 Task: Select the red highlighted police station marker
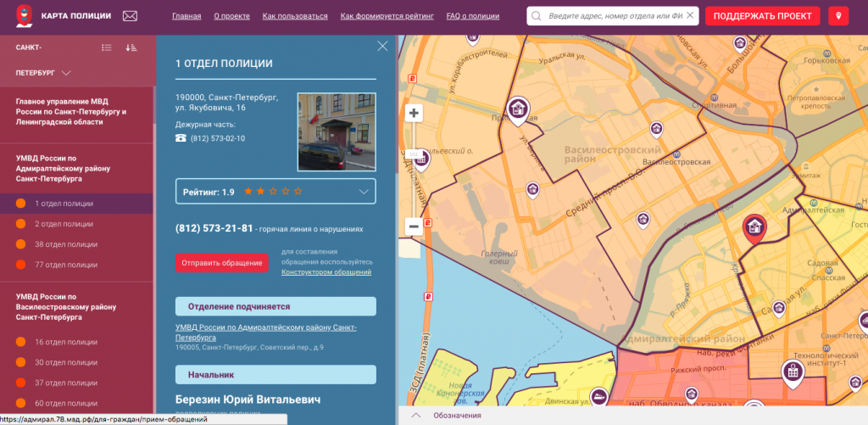(x=752, y=226)
